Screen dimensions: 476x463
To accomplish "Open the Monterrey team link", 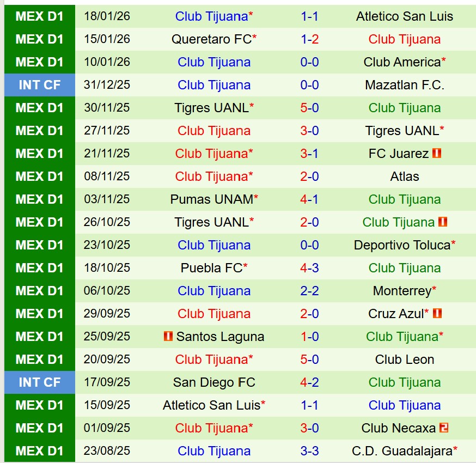I will [402, 291].
